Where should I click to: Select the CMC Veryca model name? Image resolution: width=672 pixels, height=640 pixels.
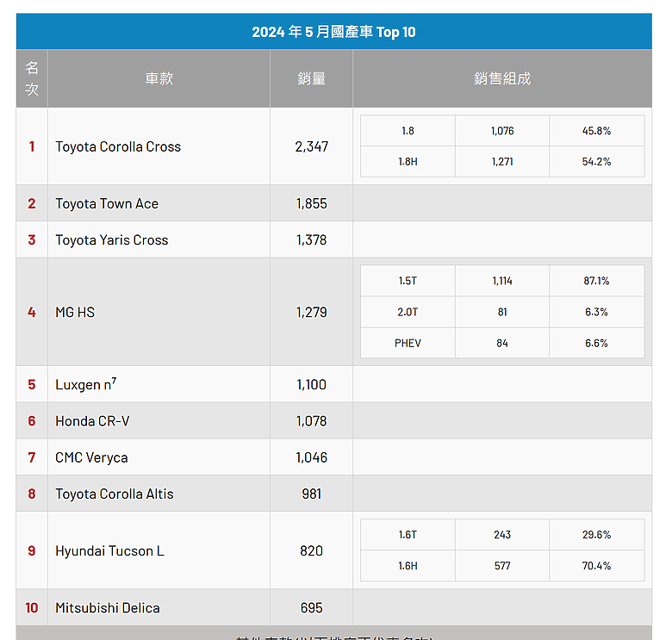(91, 457)
